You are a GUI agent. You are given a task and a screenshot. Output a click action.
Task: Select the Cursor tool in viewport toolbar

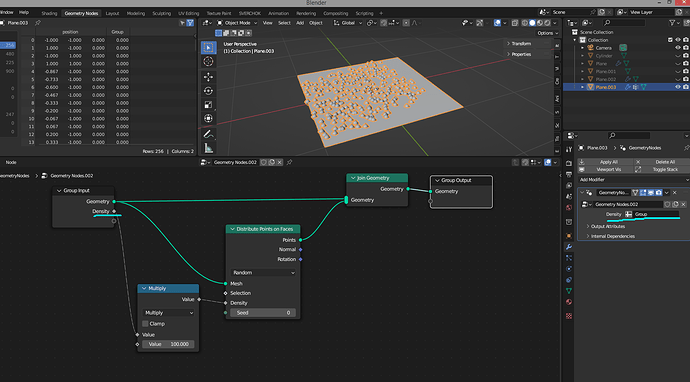point(209,61)
